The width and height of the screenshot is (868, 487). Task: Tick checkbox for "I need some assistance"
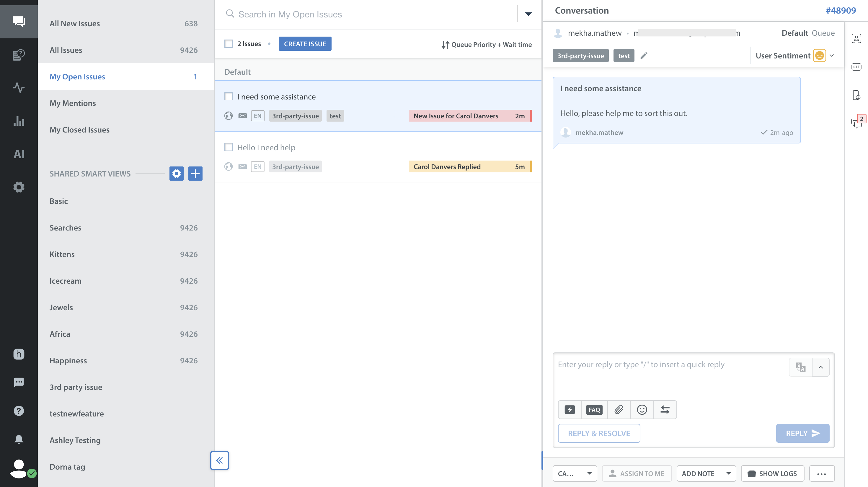(x=229, y=97)
